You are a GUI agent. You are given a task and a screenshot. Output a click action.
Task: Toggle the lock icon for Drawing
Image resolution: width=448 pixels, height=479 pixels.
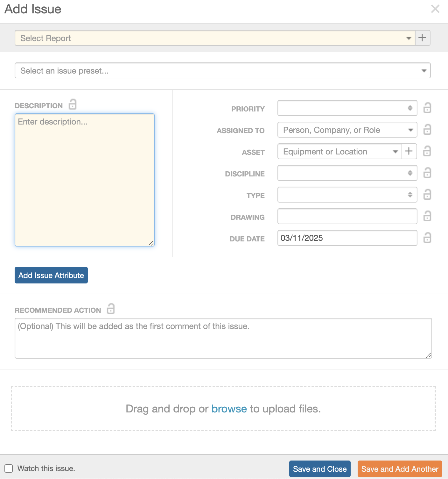(427, 216)
